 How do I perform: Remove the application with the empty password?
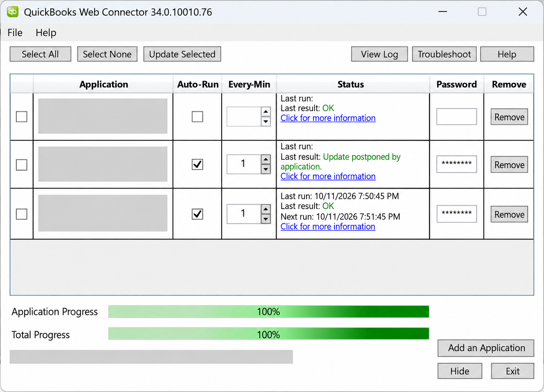[x=509, y=117]
